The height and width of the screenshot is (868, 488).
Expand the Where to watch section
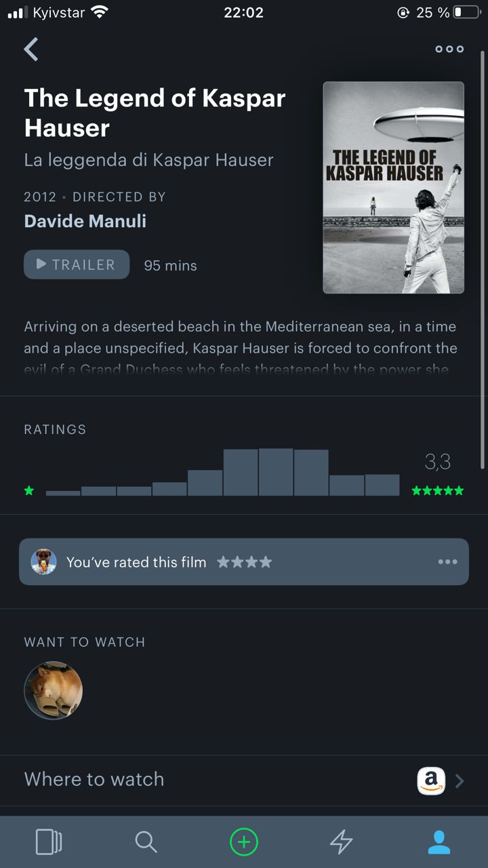click(x=244, y=780)
